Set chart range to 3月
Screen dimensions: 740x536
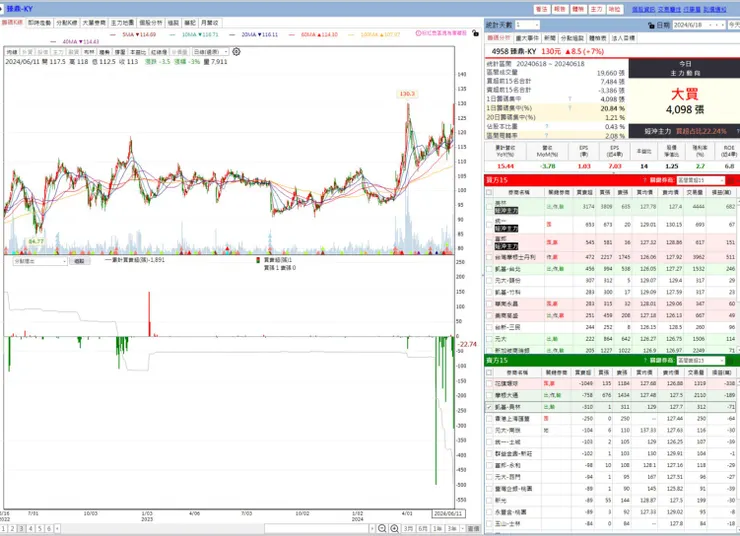pos(408,528)
